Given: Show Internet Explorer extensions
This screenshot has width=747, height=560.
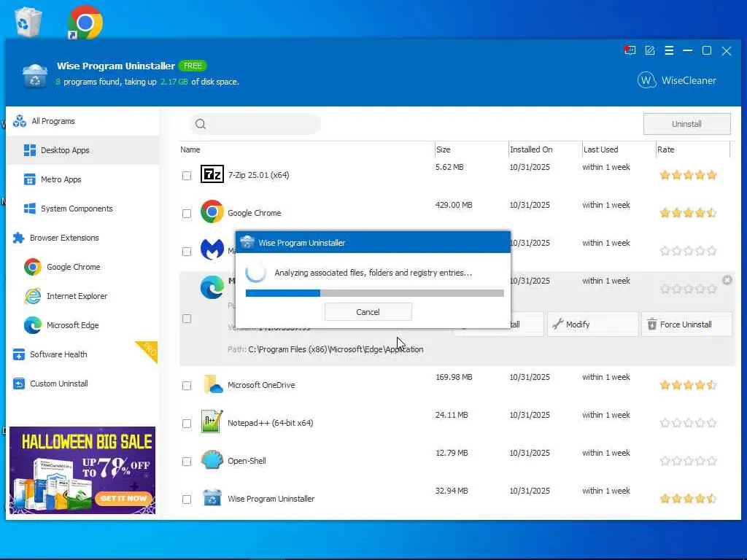Looking at the screenshot, I should 83,296.
